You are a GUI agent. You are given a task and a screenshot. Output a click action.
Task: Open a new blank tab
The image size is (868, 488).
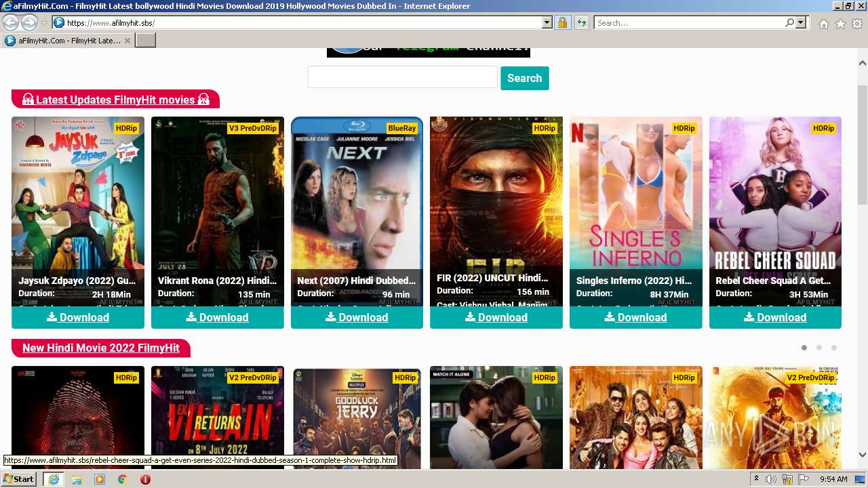[146, 41]
